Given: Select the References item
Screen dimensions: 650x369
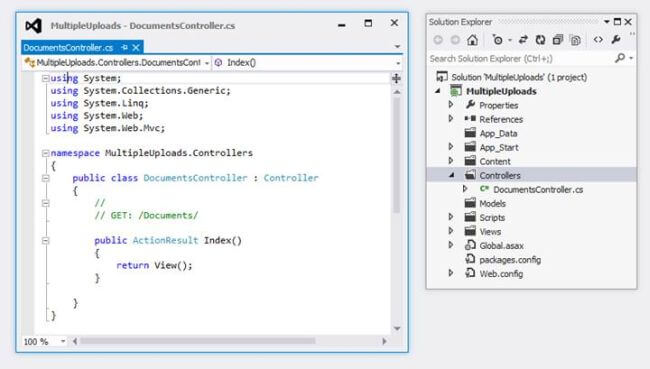Looking at the screenshot, I should 501,119.
